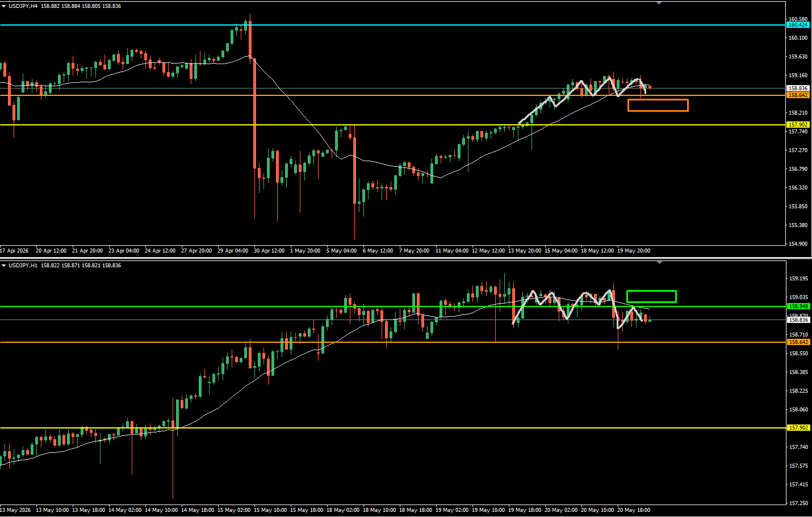Click the 157.415 price level on H1 scale
The height and width of the screenshot is (517, 812).
(798, 485)
